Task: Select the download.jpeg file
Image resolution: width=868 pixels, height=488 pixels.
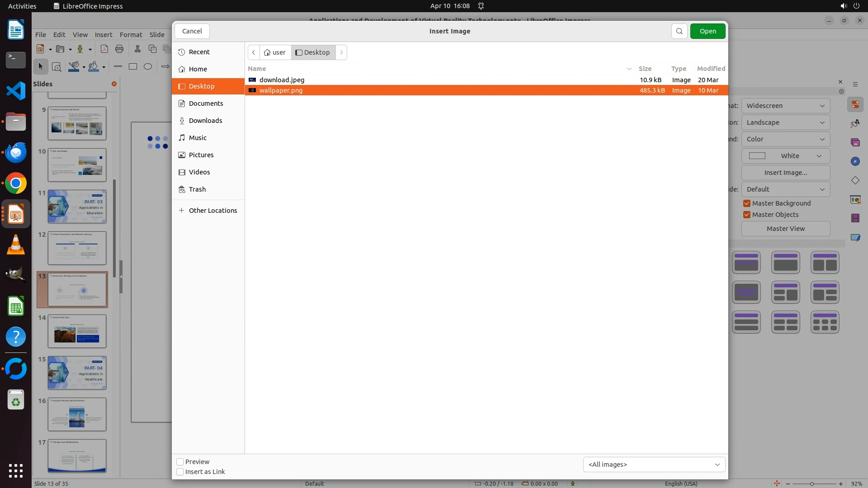Action: tap(282, 80)
